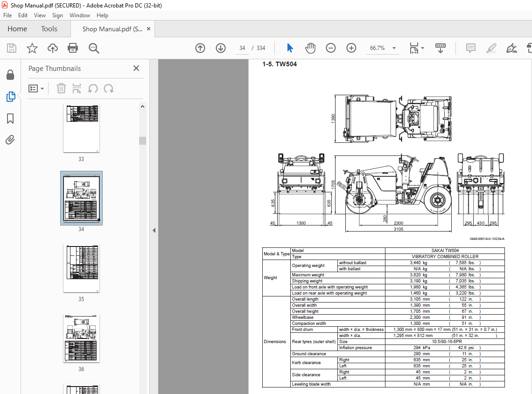Click the cloud upload share icon
532x394 pixels.
(53, 48)
